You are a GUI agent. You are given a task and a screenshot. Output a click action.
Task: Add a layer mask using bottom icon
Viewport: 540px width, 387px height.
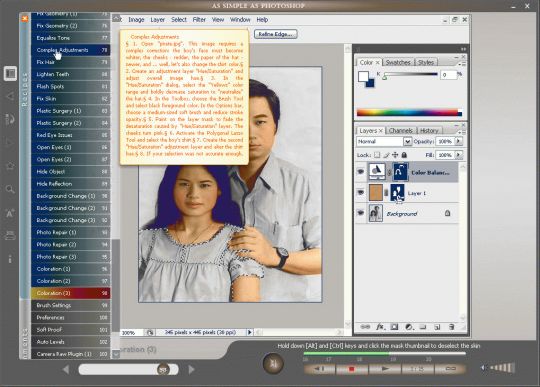point(394,327)
